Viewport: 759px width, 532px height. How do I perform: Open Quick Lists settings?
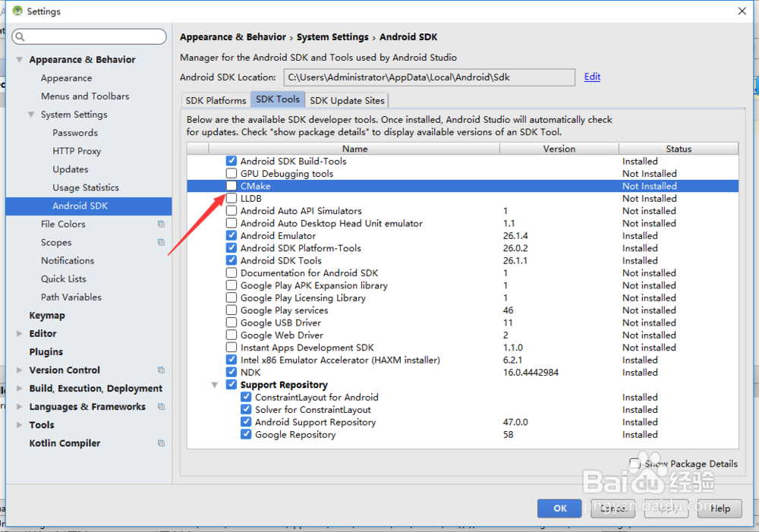point(64,279)
